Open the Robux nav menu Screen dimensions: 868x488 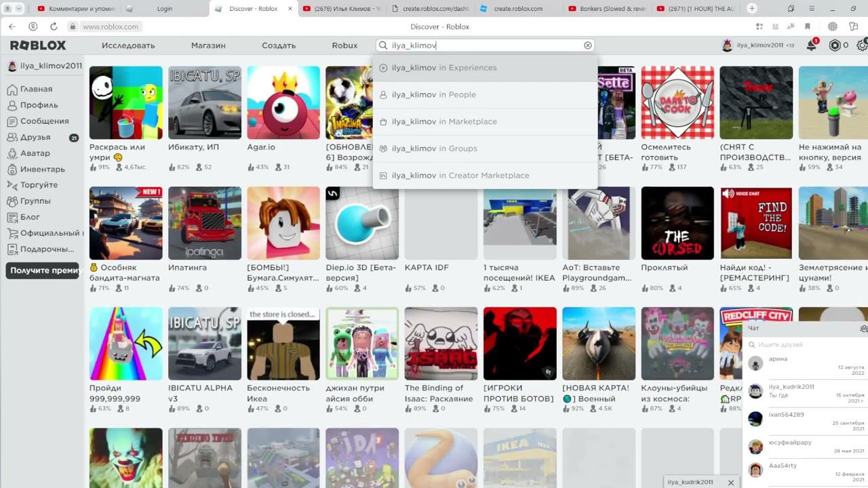[x=344, y=45]
